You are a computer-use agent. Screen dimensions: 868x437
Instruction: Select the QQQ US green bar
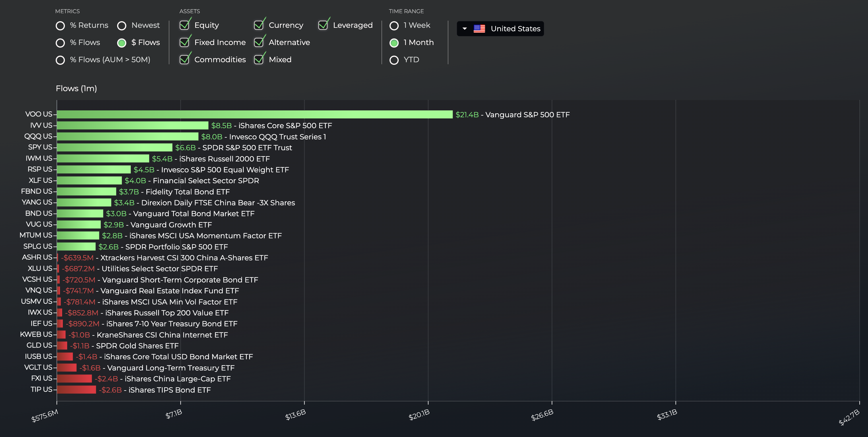click(x=128, y=136)
